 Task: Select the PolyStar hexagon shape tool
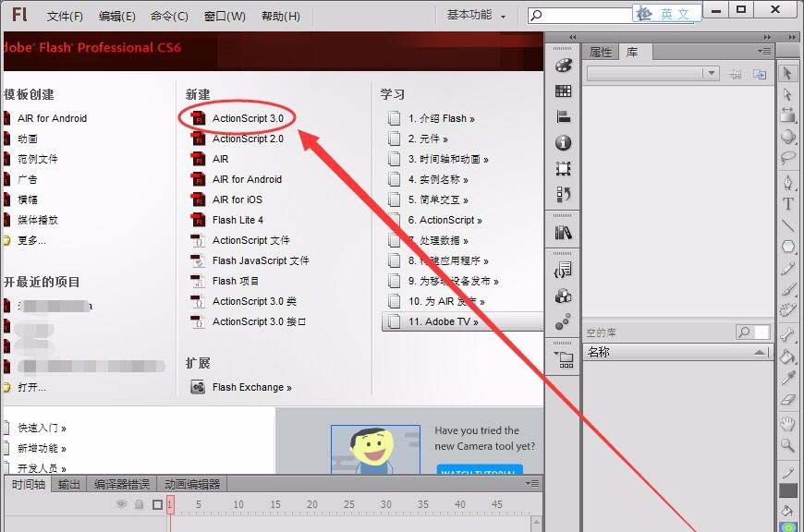pyautogui.click(x=787, y=247)
